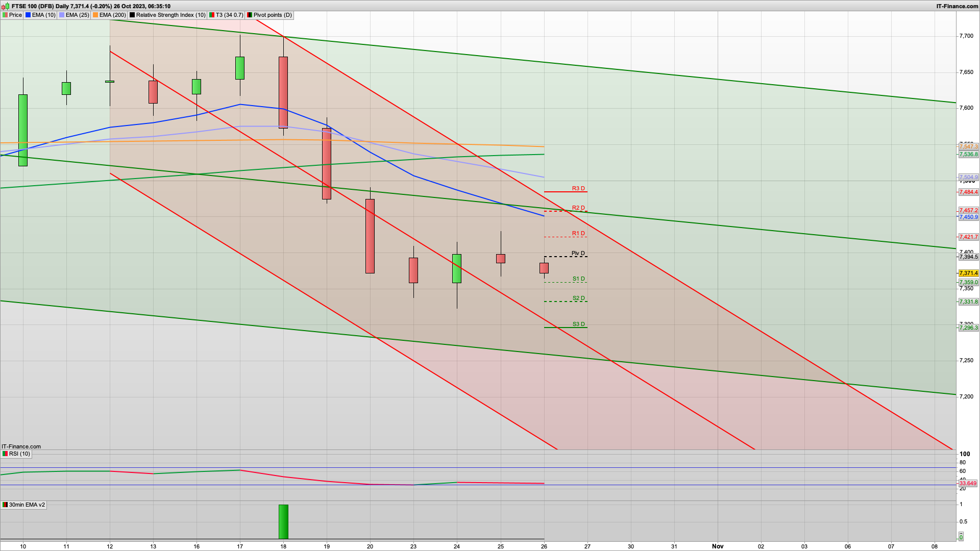Open the Pivot points (D) legend entry
980x551 pixels.
pyautogui.click(x=269, y=15)
